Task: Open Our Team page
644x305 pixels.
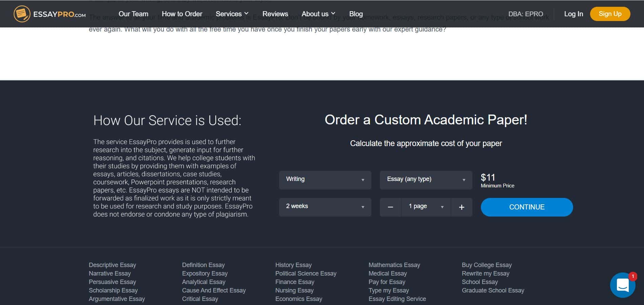Action: [x=133, y=14]
